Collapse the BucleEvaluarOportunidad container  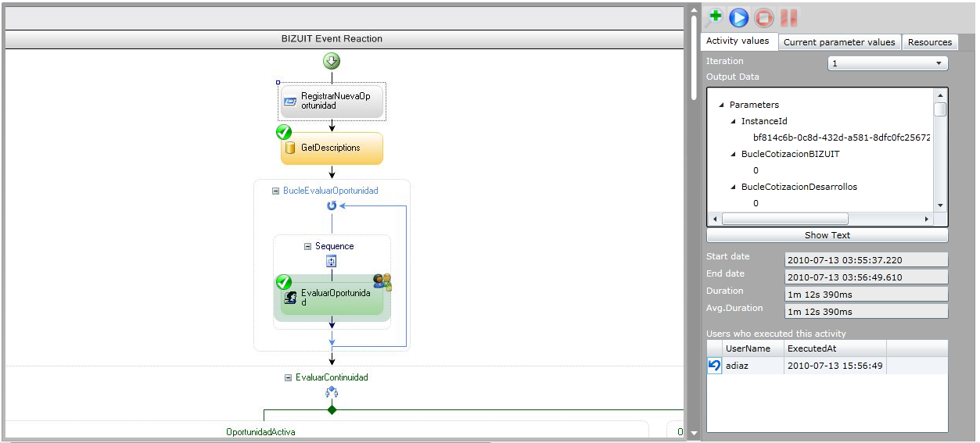click(x=276, y=191)
